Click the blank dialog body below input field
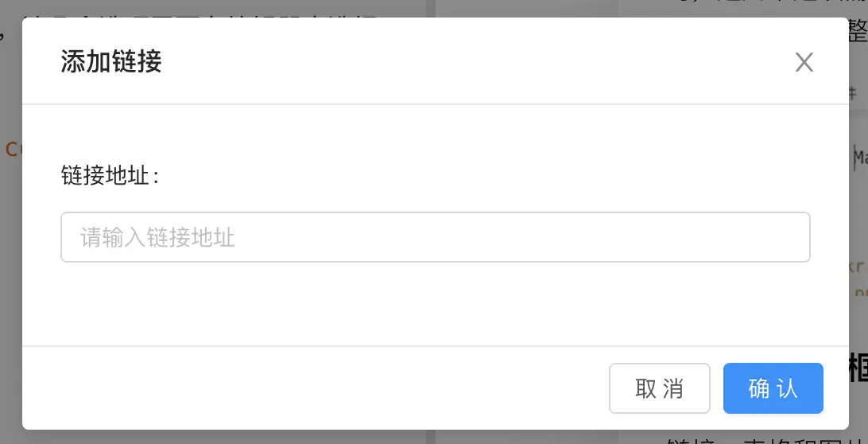868x444 pixels. coord(435,304)
